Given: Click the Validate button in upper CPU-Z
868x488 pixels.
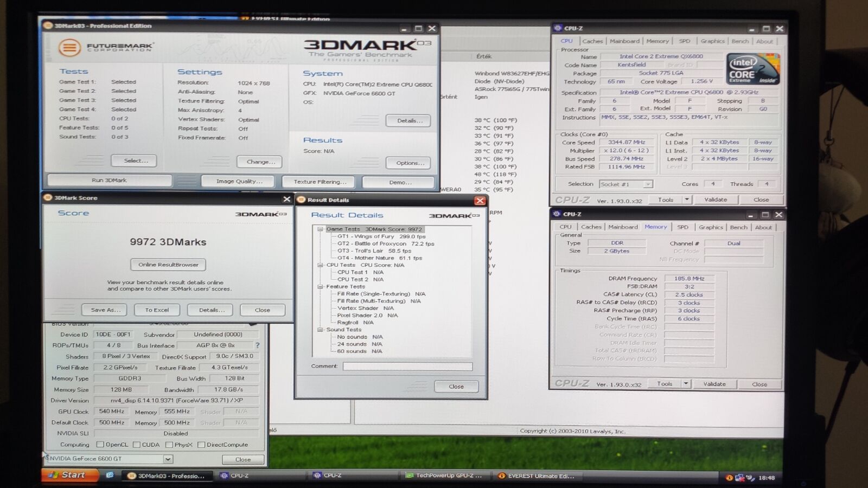Looking at the screenshot, I should point(716,200).
